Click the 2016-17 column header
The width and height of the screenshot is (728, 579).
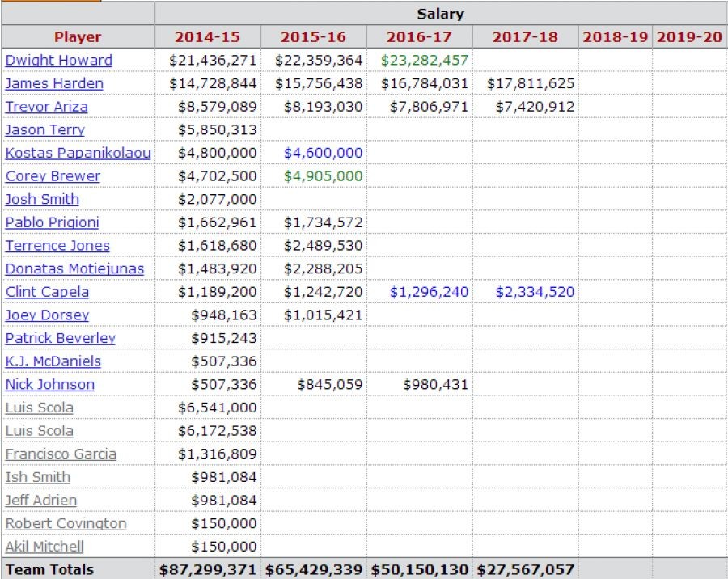(419, 37)
